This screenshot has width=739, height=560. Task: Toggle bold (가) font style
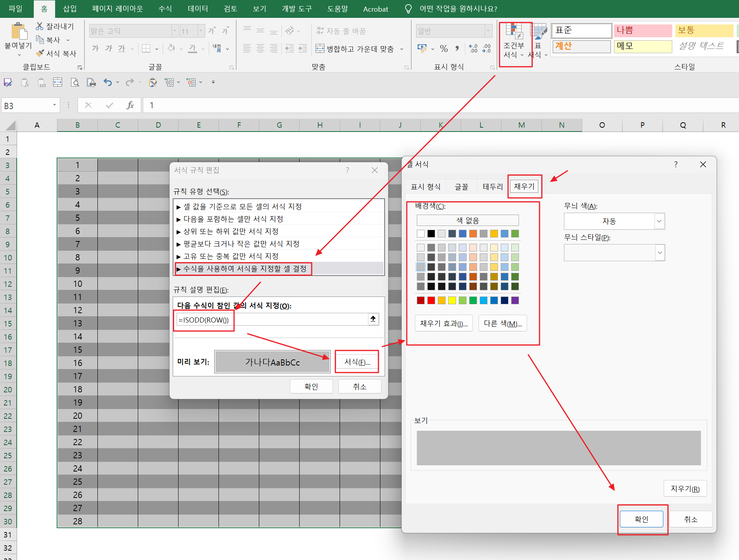point(95,48)
